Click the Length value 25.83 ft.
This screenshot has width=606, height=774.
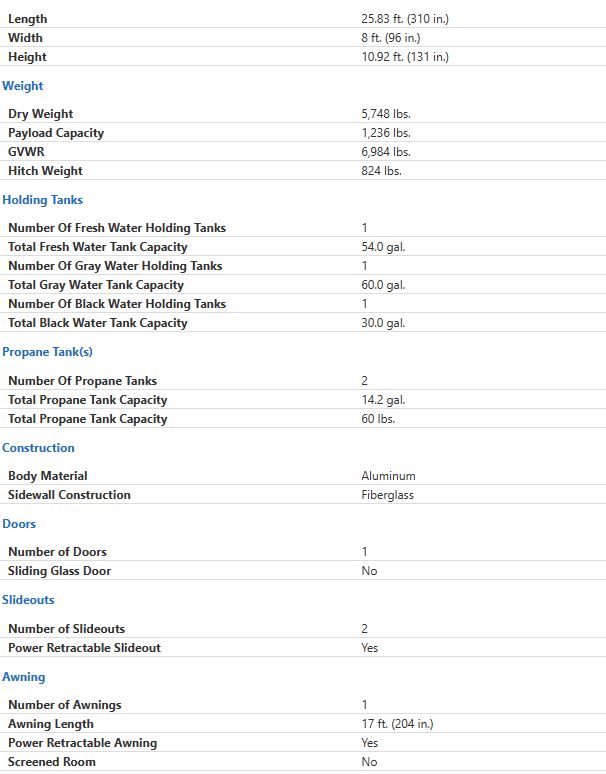pos(405,19)
